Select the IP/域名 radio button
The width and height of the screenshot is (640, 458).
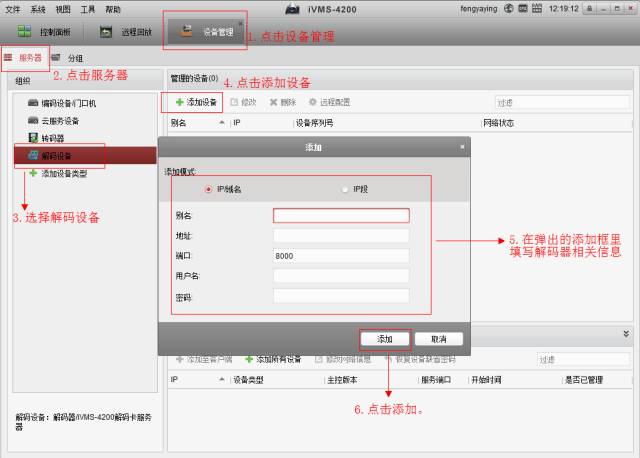point(208,188)
